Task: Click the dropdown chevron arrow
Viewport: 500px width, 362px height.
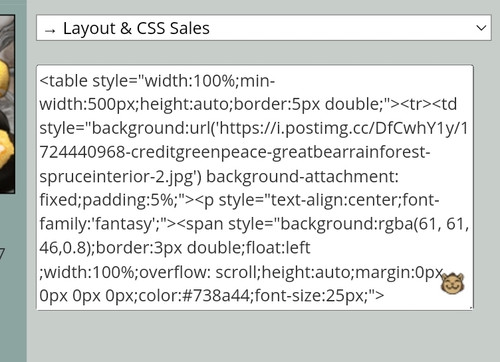Action: (x=481, y=28)
